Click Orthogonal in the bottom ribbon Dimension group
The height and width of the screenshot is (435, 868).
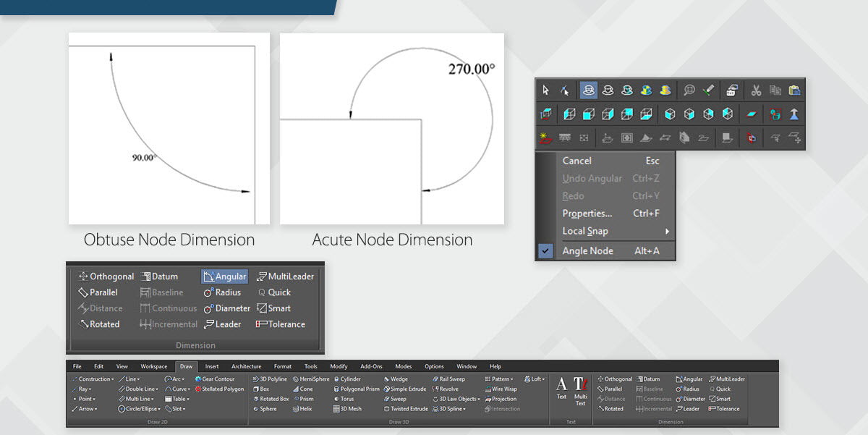click(x=614, y=379)
